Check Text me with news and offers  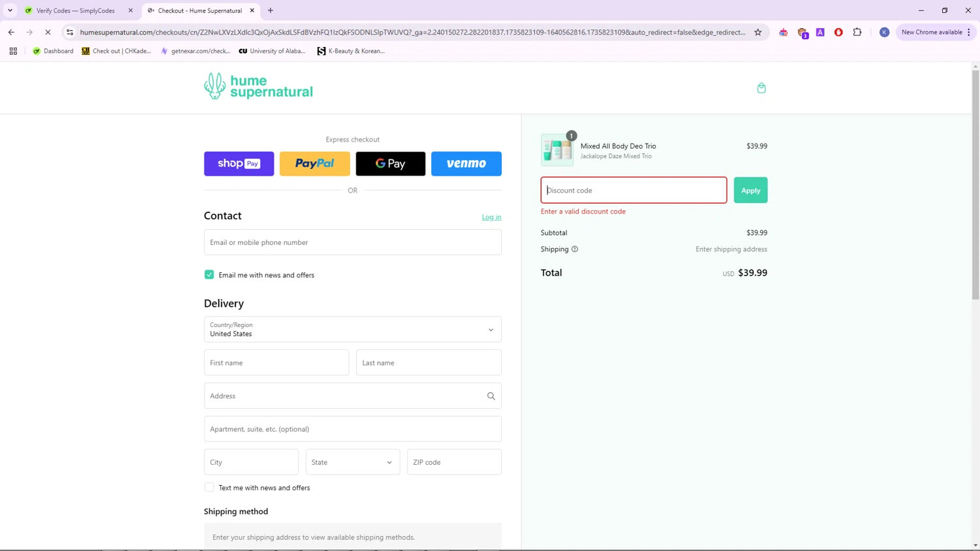209,488
